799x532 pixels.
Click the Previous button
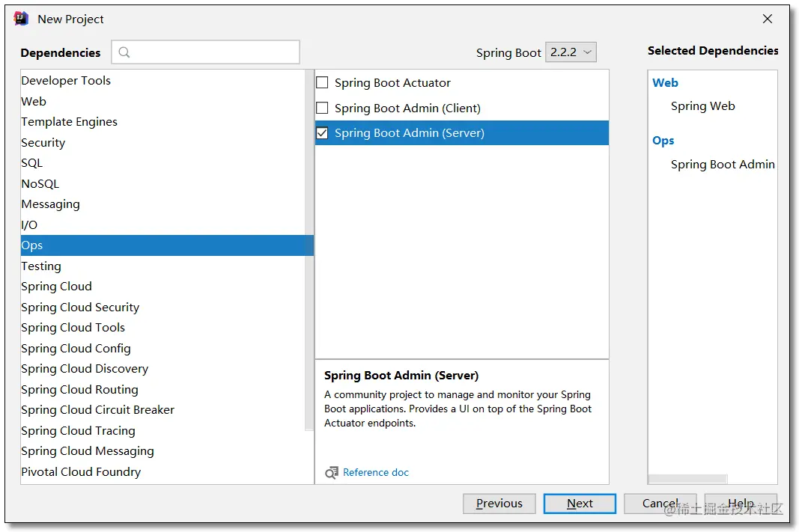(499, 504)
